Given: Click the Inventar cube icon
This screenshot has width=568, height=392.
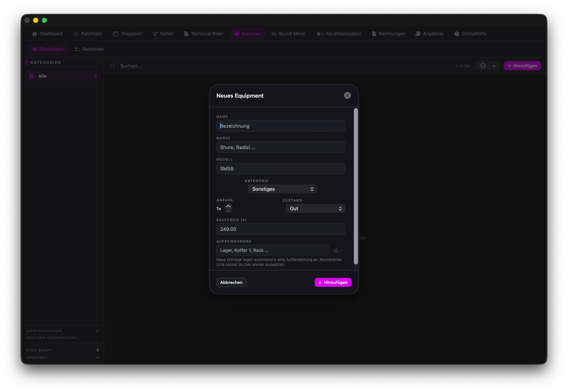Looking at the screenshot, I should pyautogui.click(x=237, y=34).
